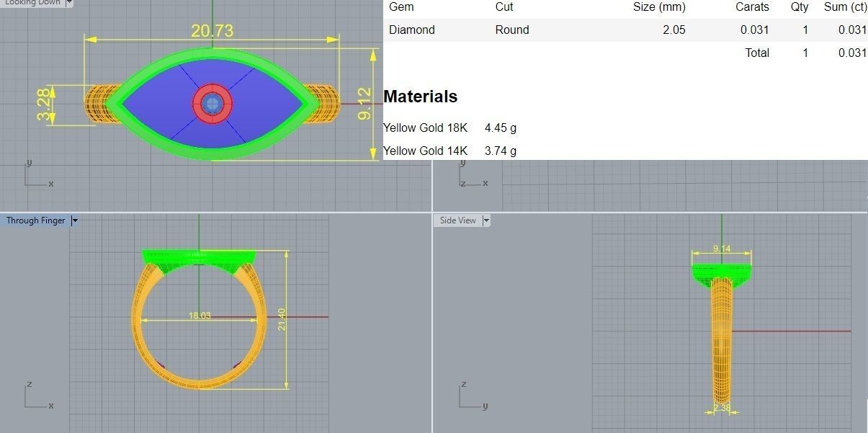Select the 2.05 size value
This screenshot has width=868, height=433.
(x=674, y=30)
